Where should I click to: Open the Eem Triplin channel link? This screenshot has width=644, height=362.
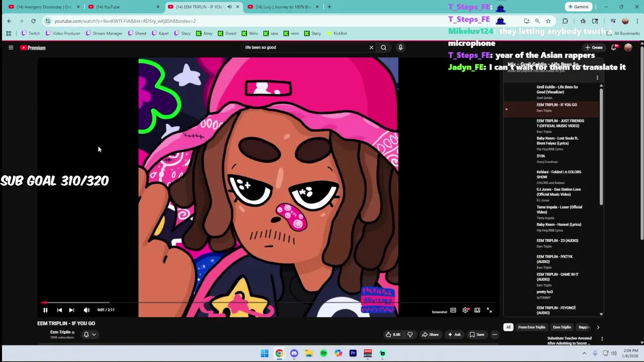tap(60, 332)
